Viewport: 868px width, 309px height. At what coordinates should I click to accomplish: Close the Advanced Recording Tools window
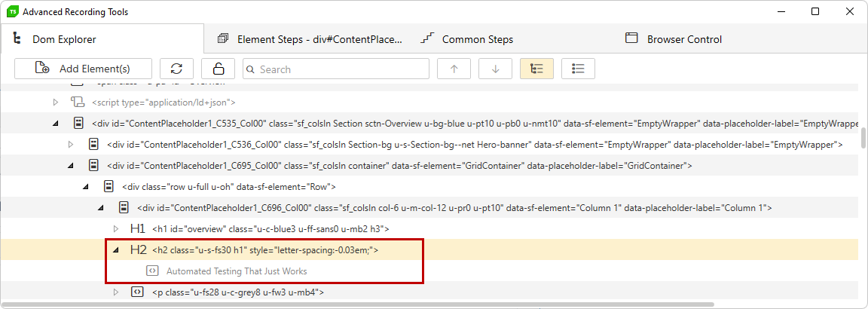tap(848, 11)
